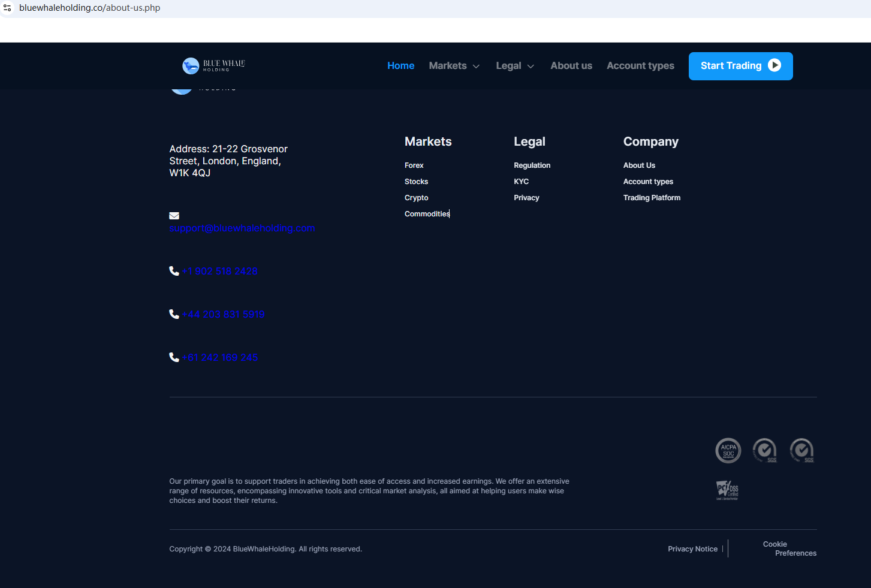This screenshot has width=871, height=588.
Task: Click the Blue Whale Holding logo
Action: 213,66
